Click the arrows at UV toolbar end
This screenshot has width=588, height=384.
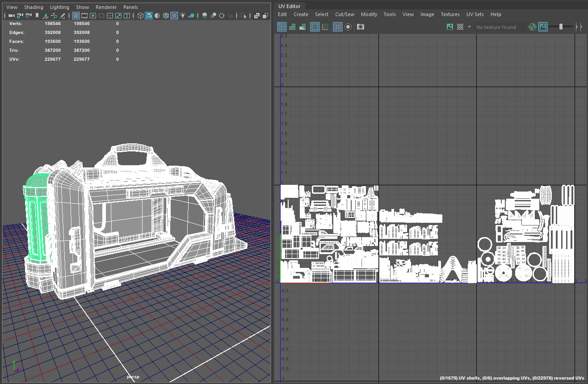click(x=579, y=27)
